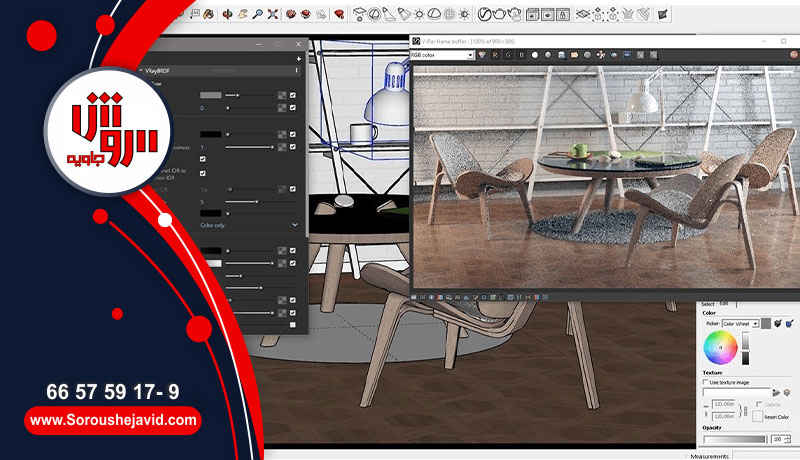Image resolution: width=800 pixels, height=460 pixels.
Task: Open the Color Wheel picker dropdown
Action: tap(740, 324)
